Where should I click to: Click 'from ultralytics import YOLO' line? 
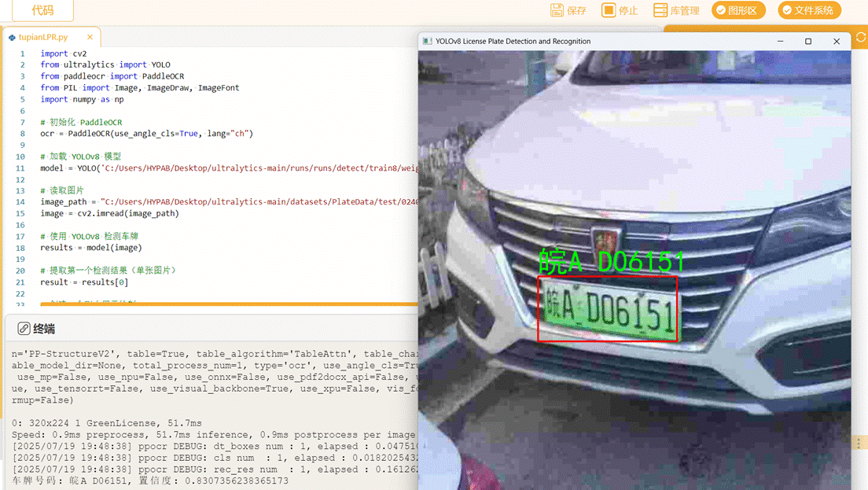[105, 64]
